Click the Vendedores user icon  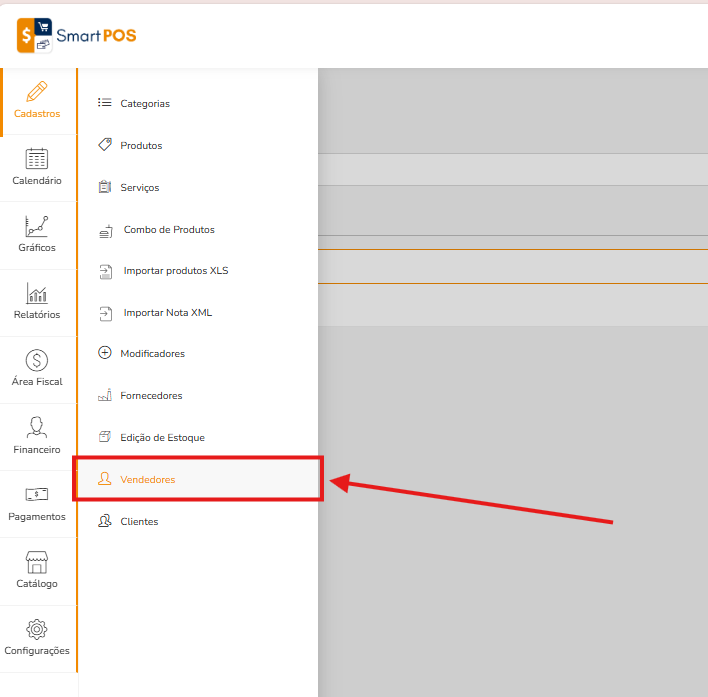[x=105, y=479]
